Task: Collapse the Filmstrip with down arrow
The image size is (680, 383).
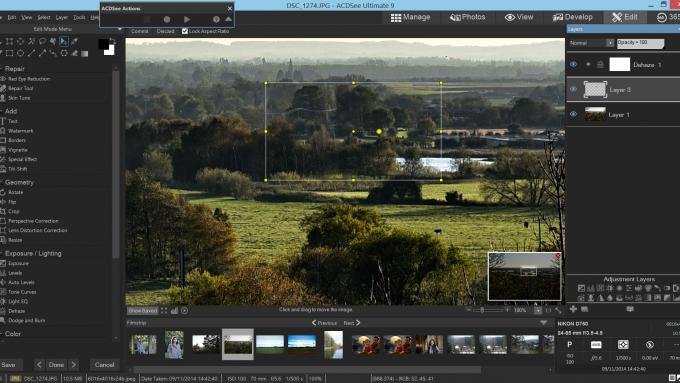Action: click(x=543, y=323)
